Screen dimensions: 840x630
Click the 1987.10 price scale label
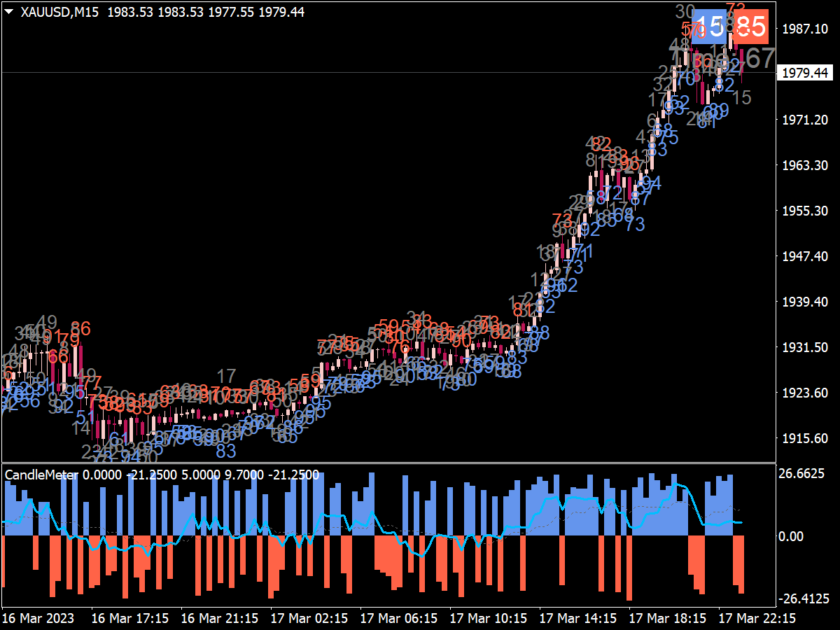(804, 29)
